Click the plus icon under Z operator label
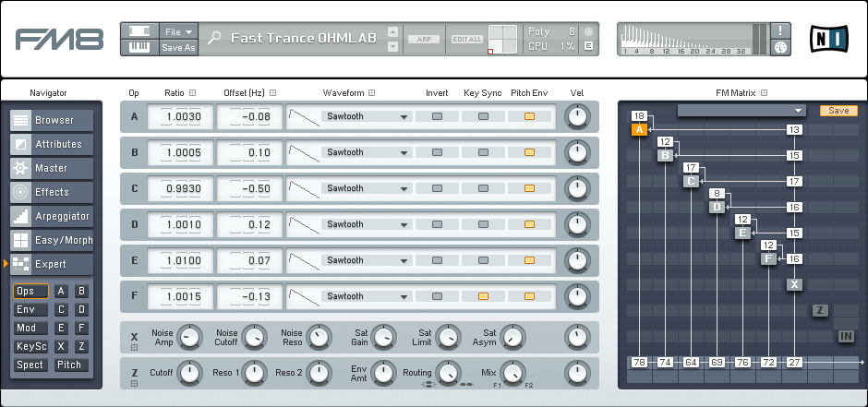Viewport: 868px width, 407px height. click(x=134, y=383)
